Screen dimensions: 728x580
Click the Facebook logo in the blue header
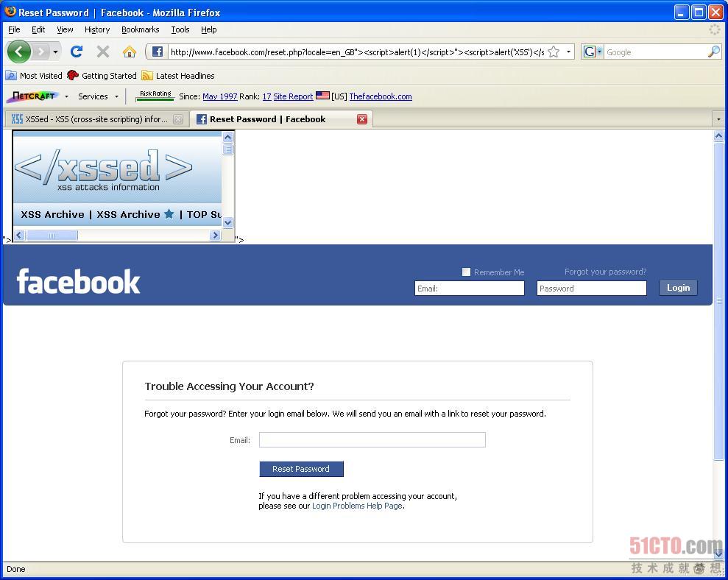pos(78,281)
